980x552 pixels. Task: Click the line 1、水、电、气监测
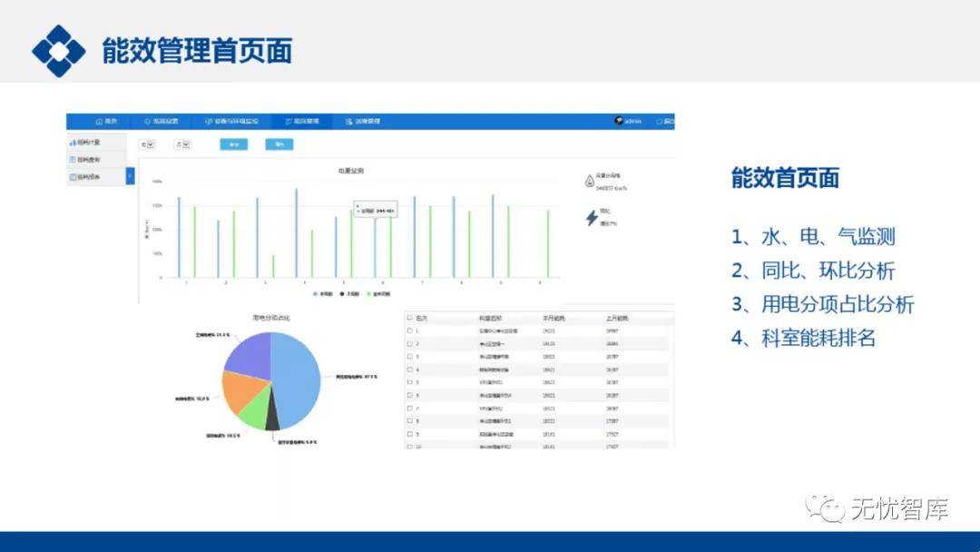click(x=813, y=237)
